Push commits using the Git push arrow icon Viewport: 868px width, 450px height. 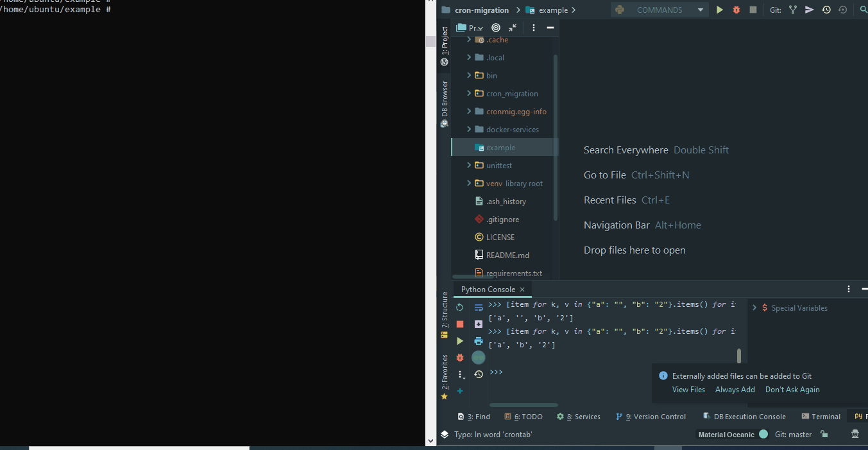(810, 10)
